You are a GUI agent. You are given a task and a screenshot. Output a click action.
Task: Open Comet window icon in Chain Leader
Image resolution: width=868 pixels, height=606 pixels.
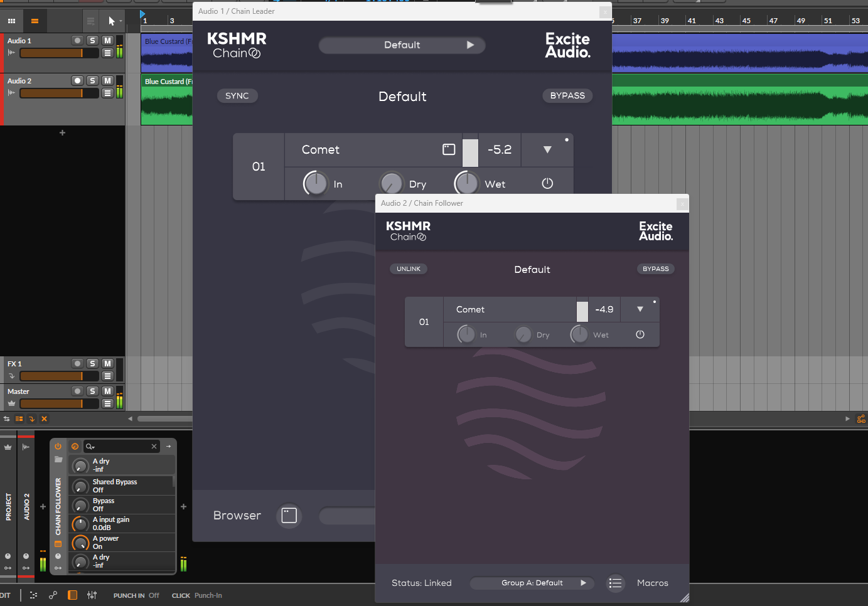point(449,149)
